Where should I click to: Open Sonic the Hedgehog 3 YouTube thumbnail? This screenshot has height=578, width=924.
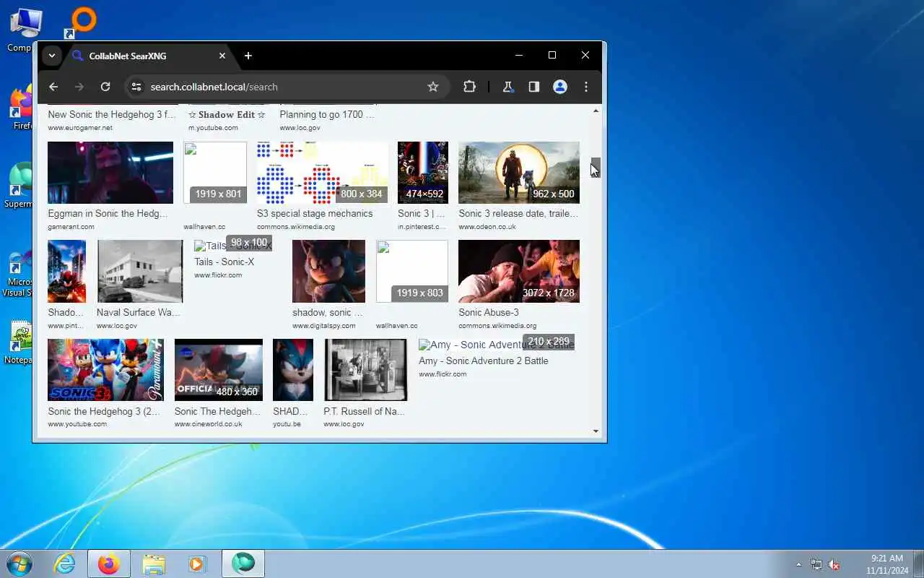[105, 370]
